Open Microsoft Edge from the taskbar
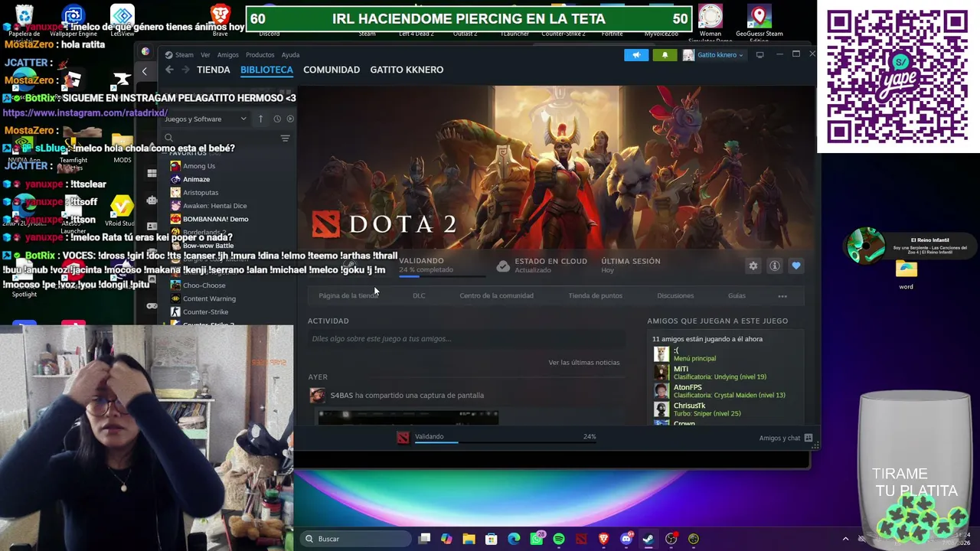Viewport: 980px width, 551px height. (514, 539)
